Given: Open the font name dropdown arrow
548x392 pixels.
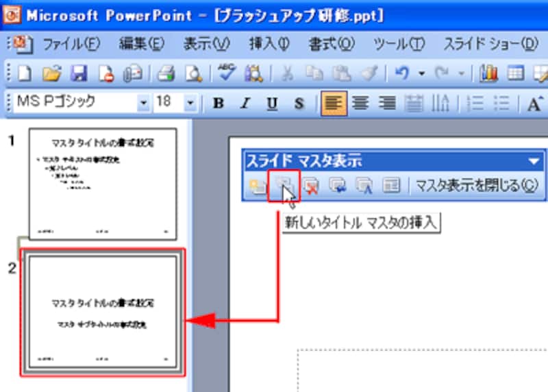Looking at the screenshot, I should 143,103.
